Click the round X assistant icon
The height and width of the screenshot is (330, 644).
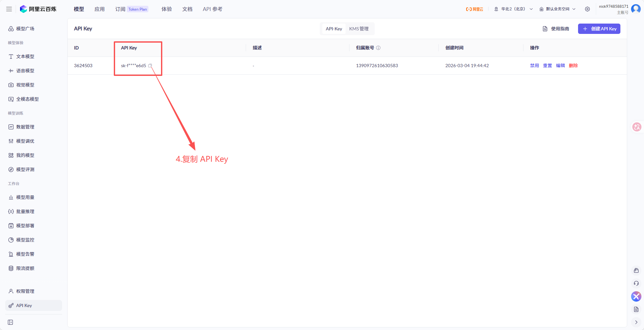tap(636, 296)
